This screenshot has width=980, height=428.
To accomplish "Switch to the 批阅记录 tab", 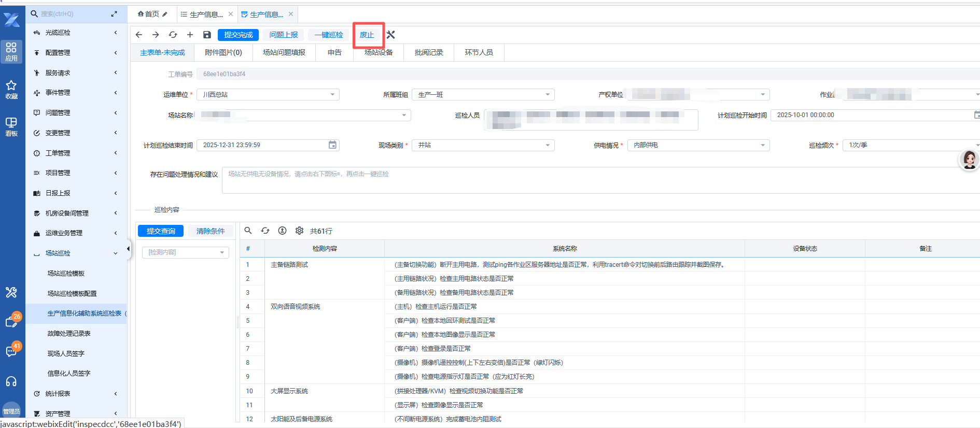I will pyautogui.click(x=428, y=52).
